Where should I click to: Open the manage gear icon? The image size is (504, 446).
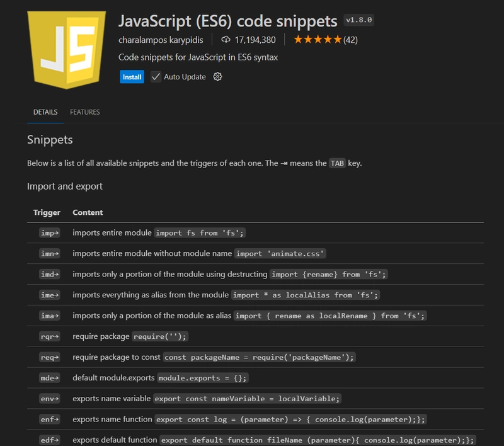click(x=217, y=77)
